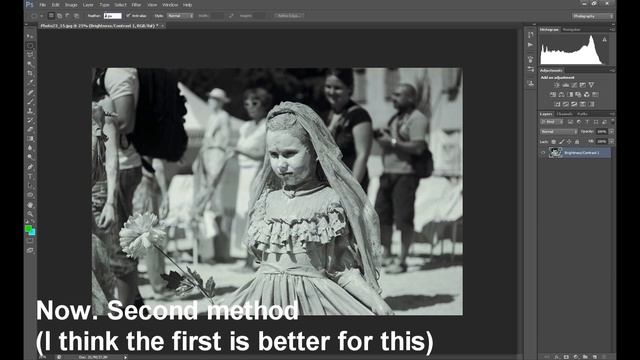Choose Add to selection mode
This screenshot has width=640, height=360.
[60, 16]
